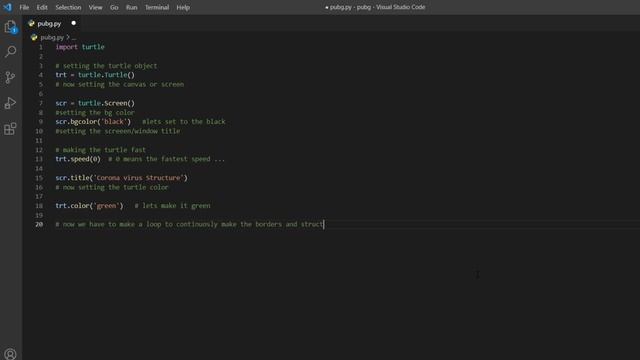Click the line 20 loop comment
640x360 pixels.
point(189,224)
